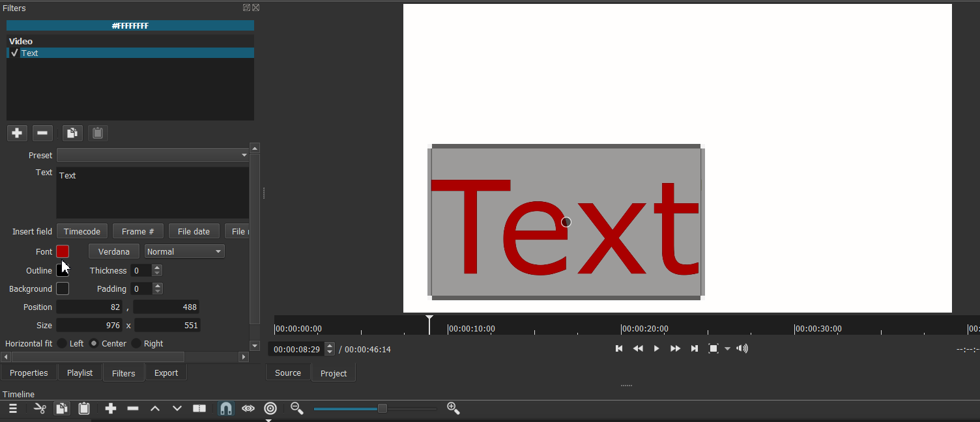Zoom in the timeline with the magnifier plus
980x422 pixels.
tap(454, 408)
